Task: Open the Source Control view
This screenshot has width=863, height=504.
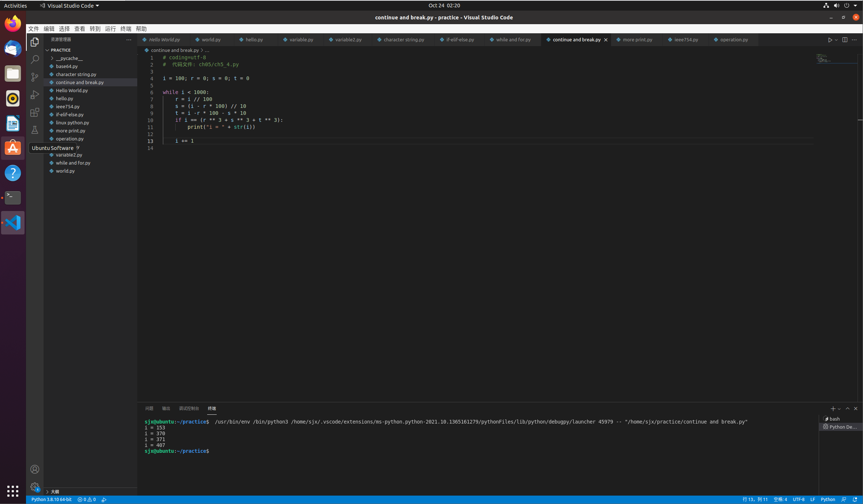Action: [35, 77]
